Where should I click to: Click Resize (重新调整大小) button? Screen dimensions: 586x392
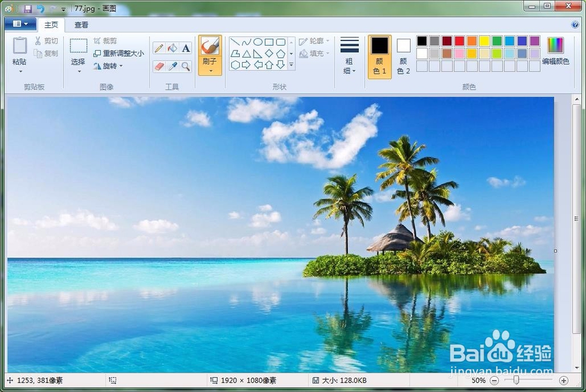tap(118, 53)
